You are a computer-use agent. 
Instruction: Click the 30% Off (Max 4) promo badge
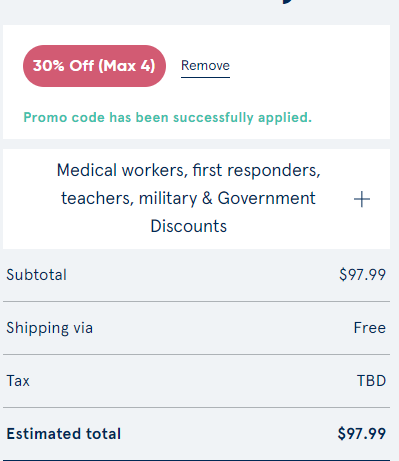(94, 66)
